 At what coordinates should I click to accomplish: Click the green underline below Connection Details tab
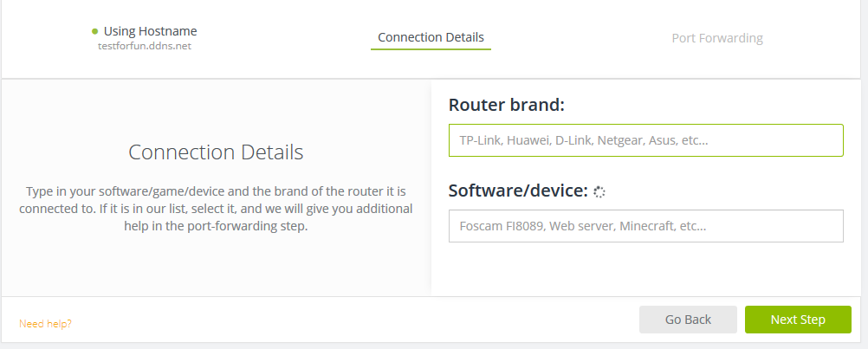(431, 49)
